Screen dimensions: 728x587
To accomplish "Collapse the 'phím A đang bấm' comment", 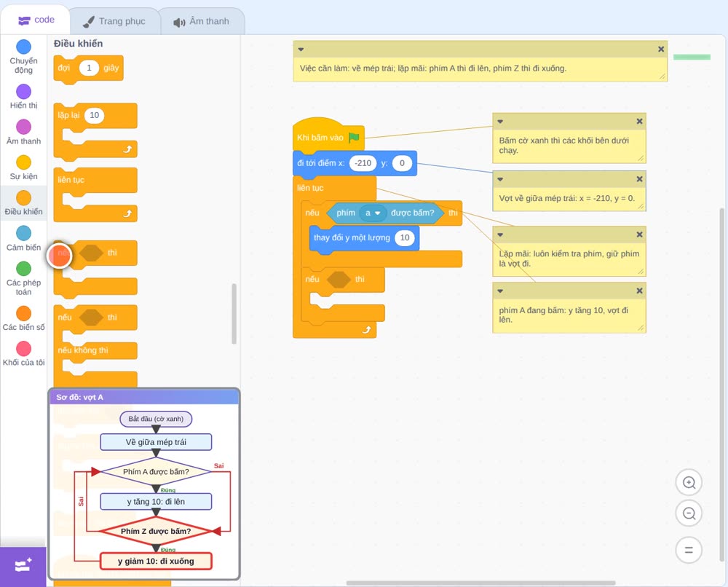I will coord(500,291).
